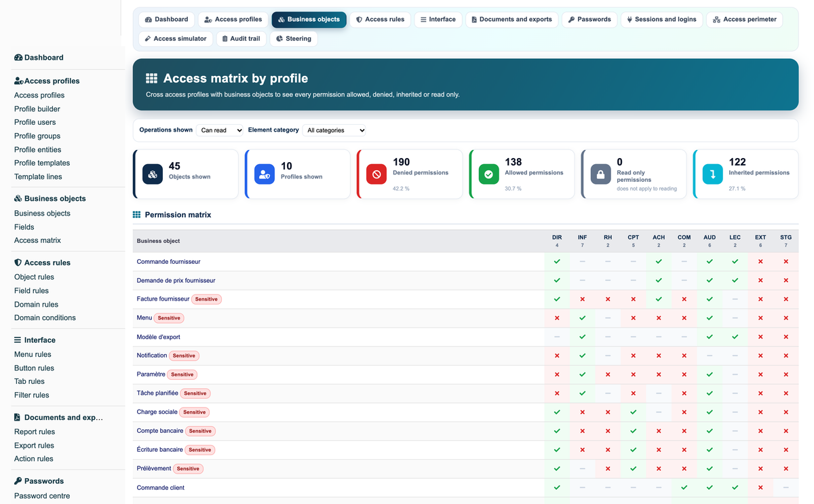Open Template lines sidebar link
This screenshot has height=504, width=814.
pyautogui.click(x=38, y=176)
